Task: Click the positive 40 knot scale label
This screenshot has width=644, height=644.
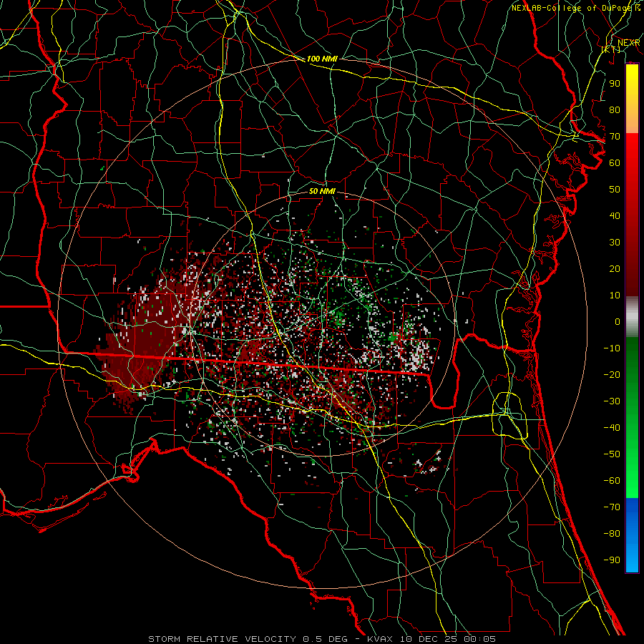Action: (615, 215)
